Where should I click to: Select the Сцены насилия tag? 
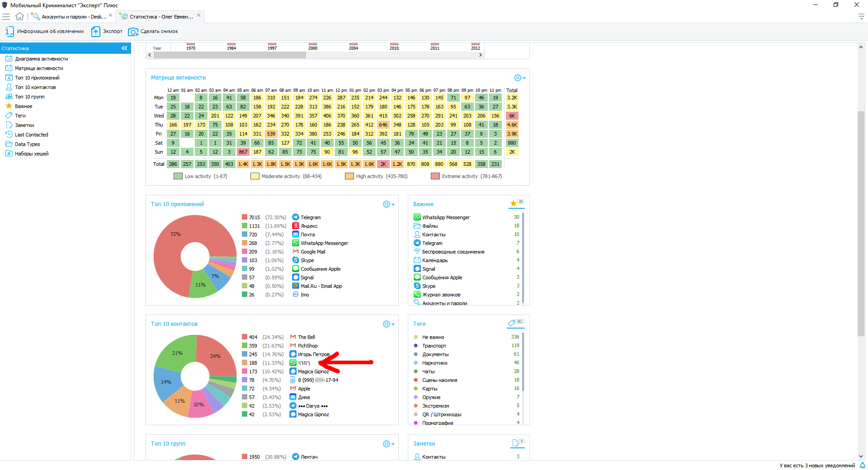[x=439, y=380]
